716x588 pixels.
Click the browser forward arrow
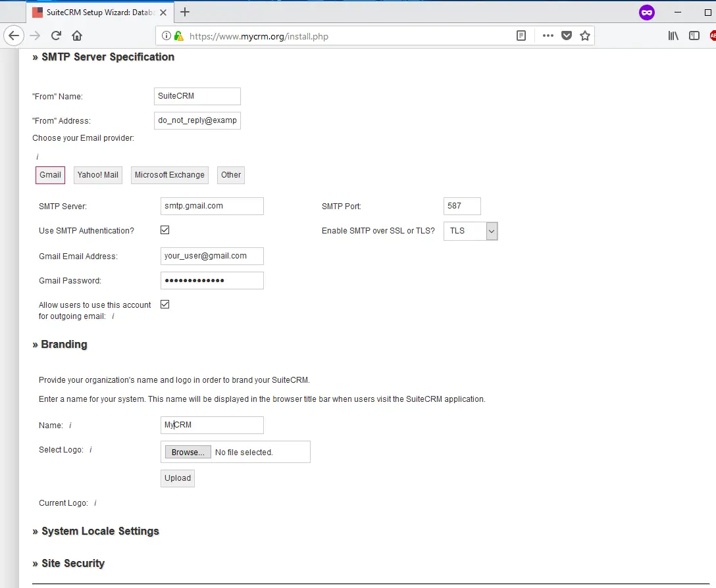35,36
